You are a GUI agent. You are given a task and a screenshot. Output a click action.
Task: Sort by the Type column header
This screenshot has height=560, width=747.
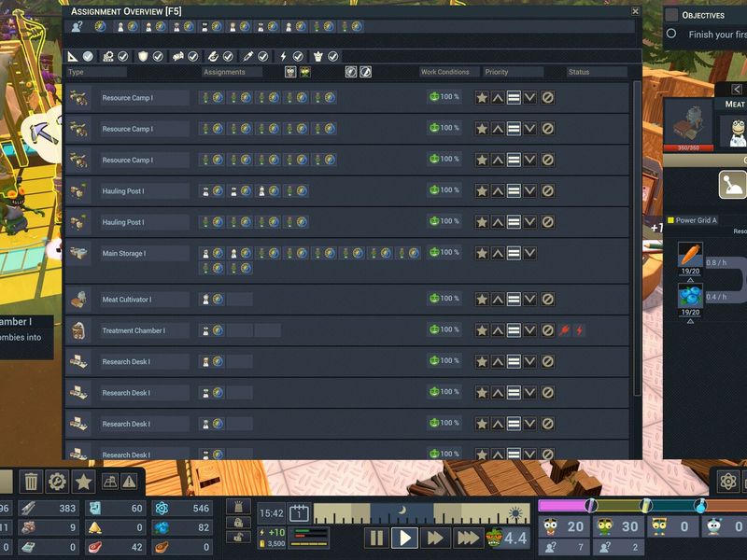[x=97, y=72]
